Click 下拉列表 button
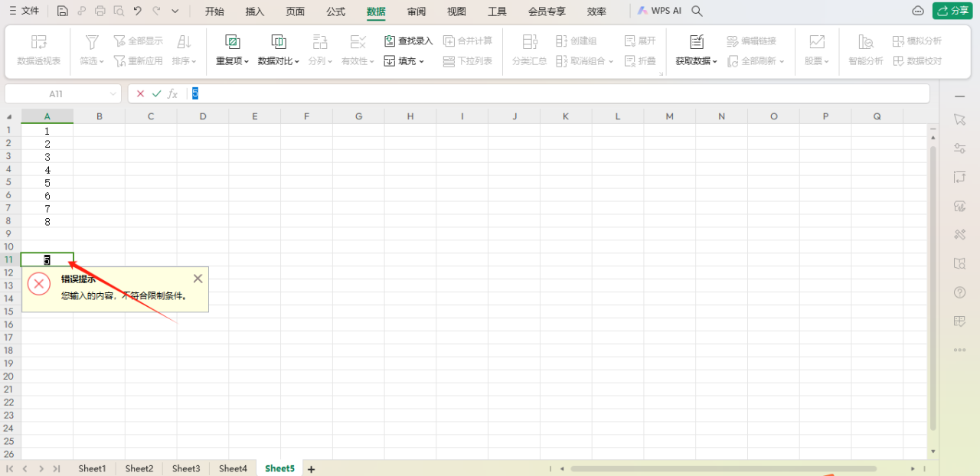The height and width of the screenshot is (476, 980). [468, 61]
